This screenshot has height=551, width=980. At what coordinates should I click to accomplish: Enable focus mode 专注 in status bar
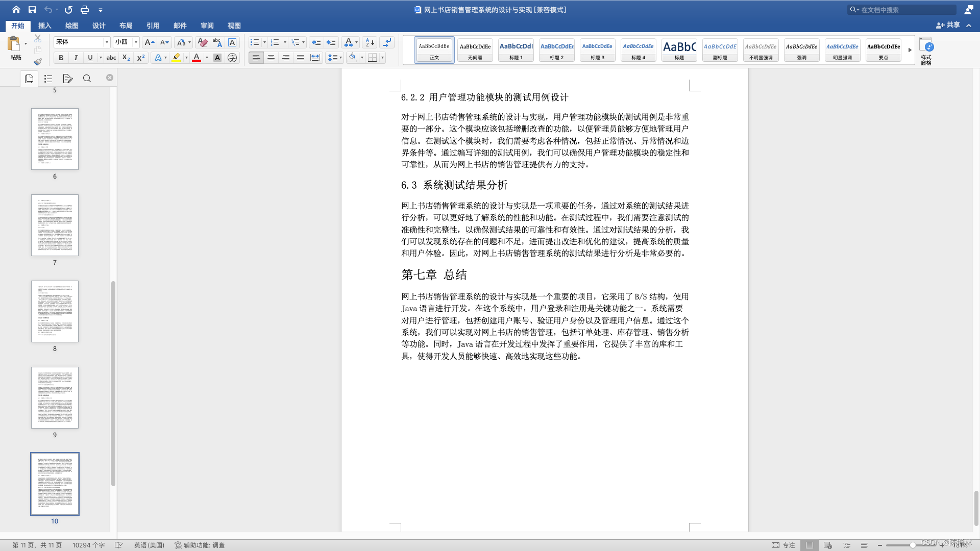(x=785, y=545)
